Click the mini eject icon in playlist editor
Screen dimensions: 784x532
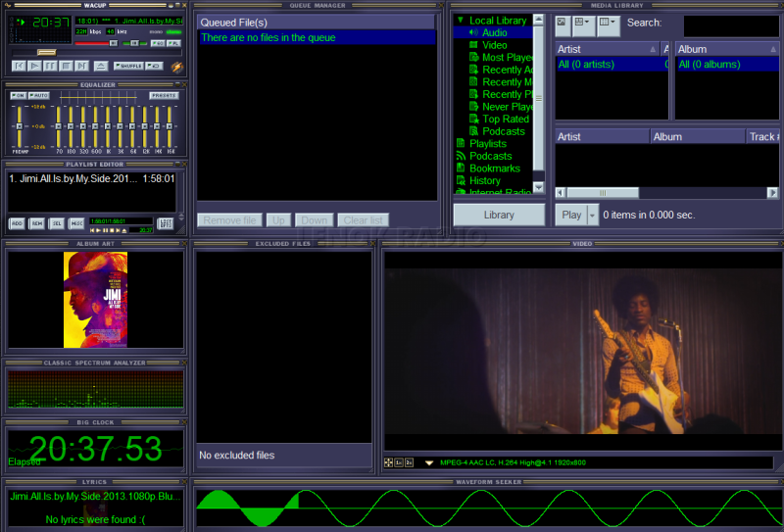(124, 230)
